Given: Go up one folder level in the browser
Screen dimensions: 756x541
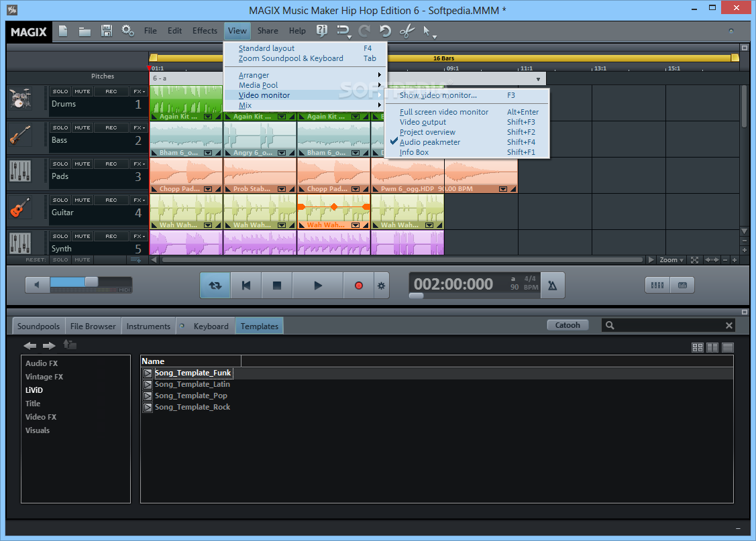Looking at the screenshot, I should pos(70,345).
